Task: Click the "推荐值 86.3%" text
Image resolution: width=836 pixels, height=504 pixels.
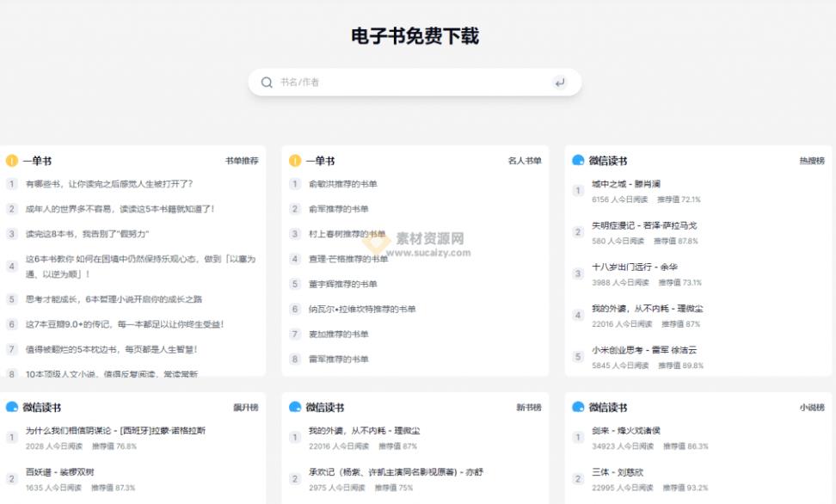Action: coord(685,446)
